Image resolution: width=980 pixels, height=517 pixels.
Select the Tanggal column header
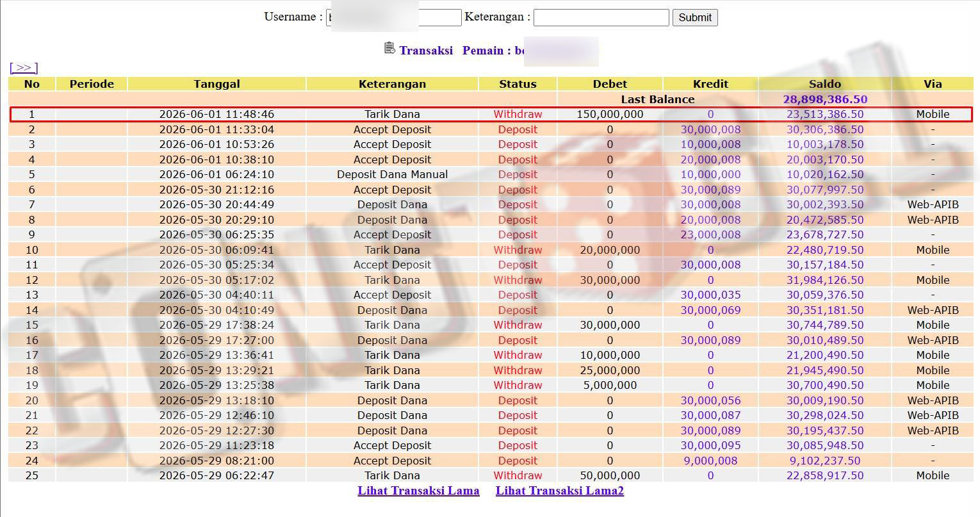tap(216, 84)
